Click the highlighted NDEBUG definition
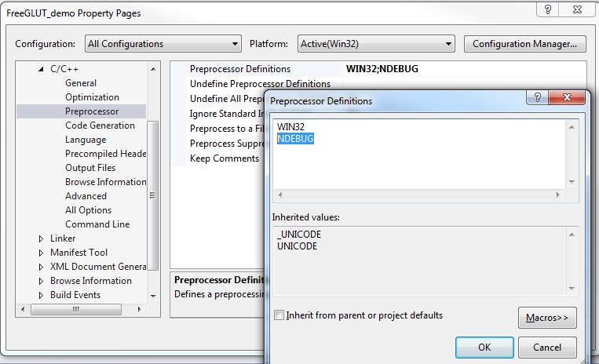This screenshot has height=364, width=599. point(295,139)
